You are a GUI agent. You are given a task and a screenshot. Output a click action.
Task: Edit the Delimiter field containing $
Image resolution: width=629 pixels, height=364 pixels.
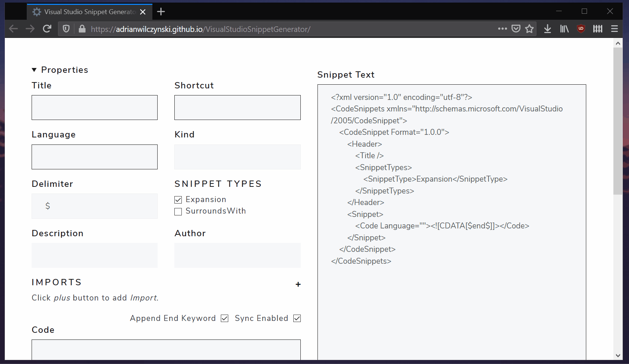[94, 206]
